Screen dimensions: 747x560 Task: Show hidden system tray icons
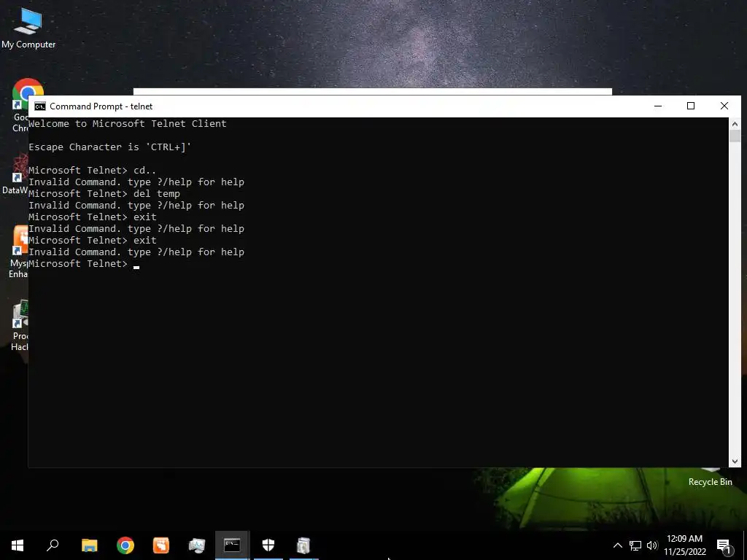click(617, 545)
